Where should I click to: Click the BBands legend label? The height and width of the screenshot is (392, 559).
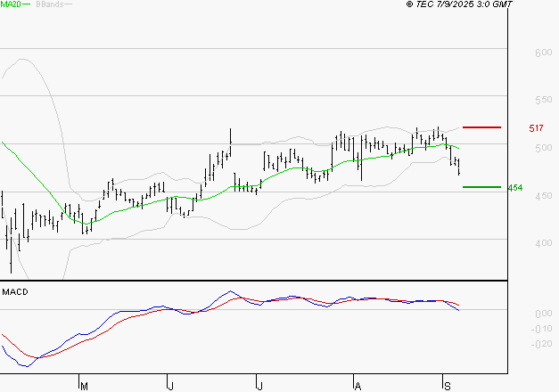coord(50,4)
